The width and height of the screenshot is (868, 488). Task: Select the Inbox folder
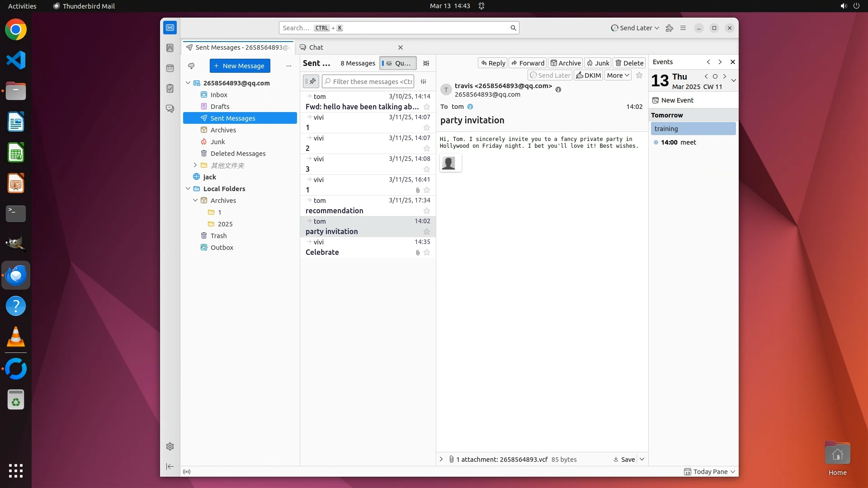[219, 95]
